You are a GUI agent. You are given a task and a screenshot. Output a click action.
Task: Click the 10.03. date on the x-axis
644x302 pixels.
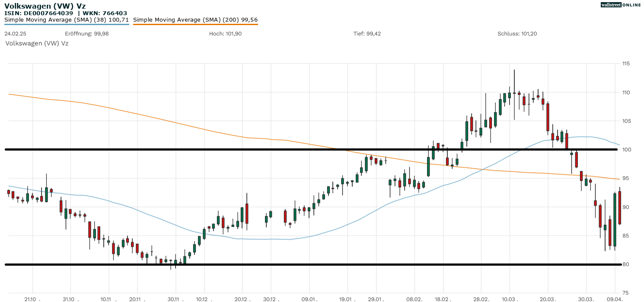(510, 299)
